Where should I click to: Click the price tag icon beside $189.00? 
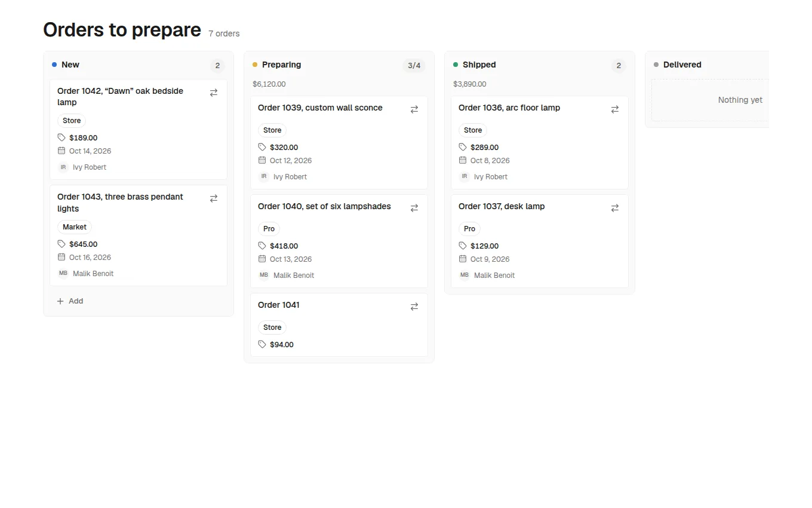click(x=61, y=137)
